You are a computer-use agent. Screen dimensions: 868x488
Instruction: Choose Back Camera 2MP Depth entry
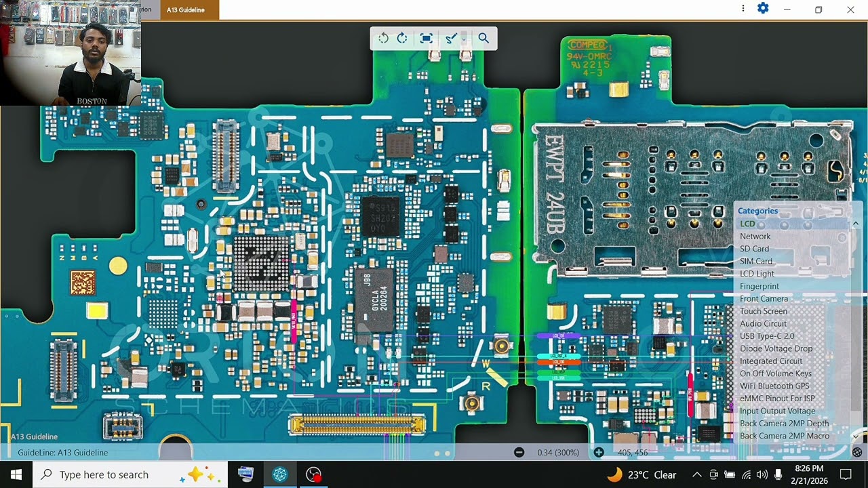pos(784,424)
